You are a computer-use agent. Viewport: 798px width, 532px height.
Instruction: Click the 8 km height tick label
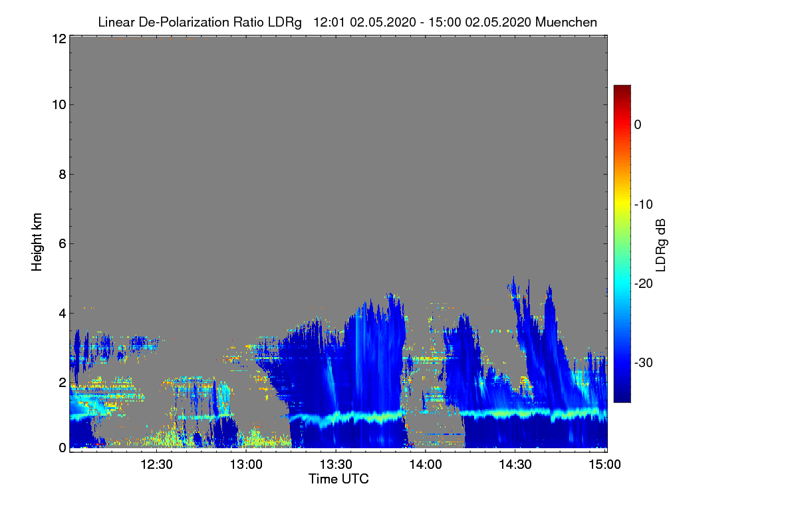pos(61,174)
